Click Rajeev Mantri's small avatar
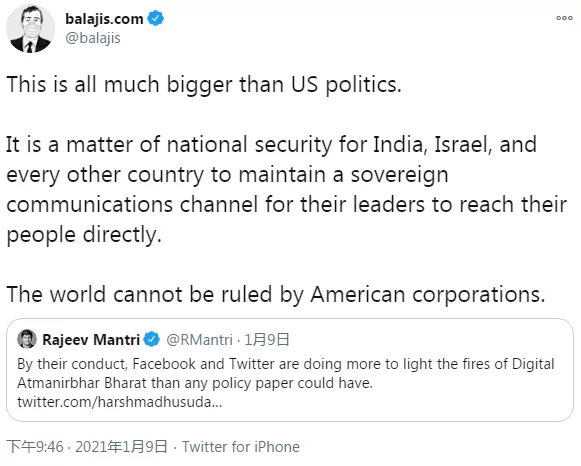 (27, 339)
